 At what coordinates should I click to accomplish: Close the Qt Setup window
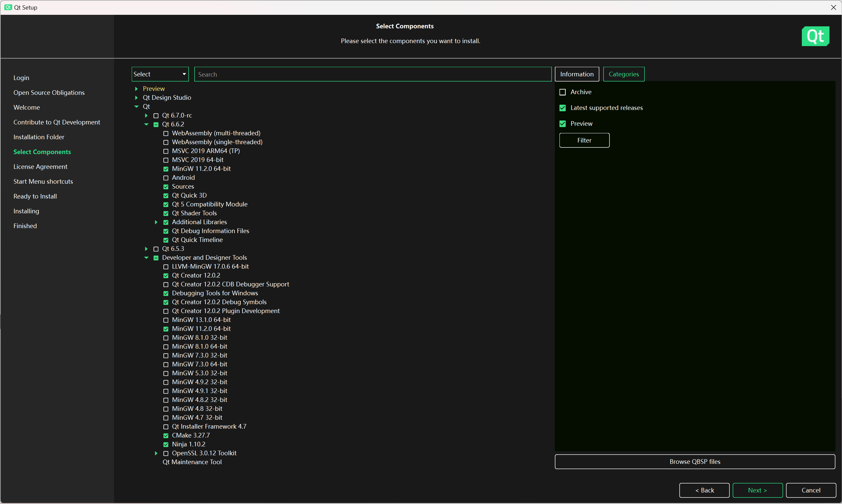pyautogui.click(x=833, y=8)
